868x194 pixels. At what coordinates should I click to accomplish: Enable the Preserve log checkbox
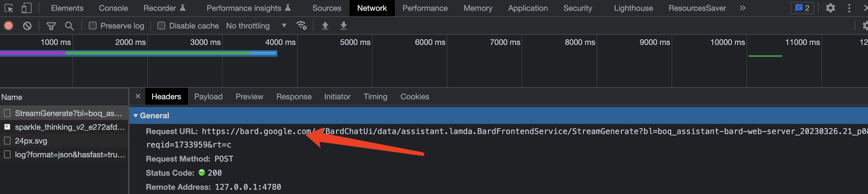[93, 26]
